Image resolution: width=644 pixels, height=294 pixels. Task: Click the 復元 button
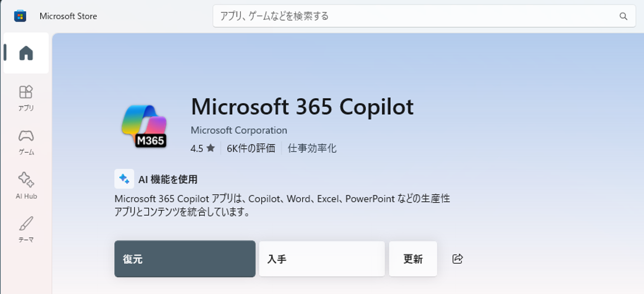(185, 259)
